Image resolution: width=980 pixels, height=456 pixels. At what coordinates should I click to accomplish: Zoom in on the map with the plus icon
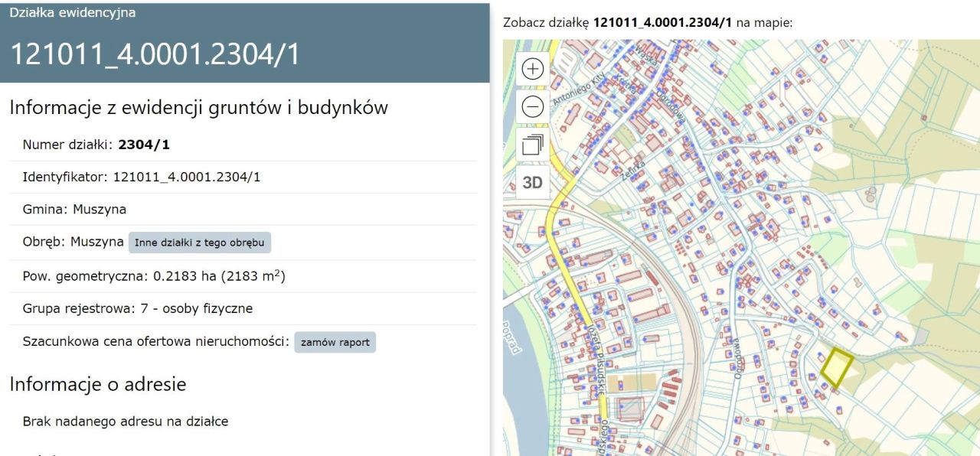pos(532,68)
